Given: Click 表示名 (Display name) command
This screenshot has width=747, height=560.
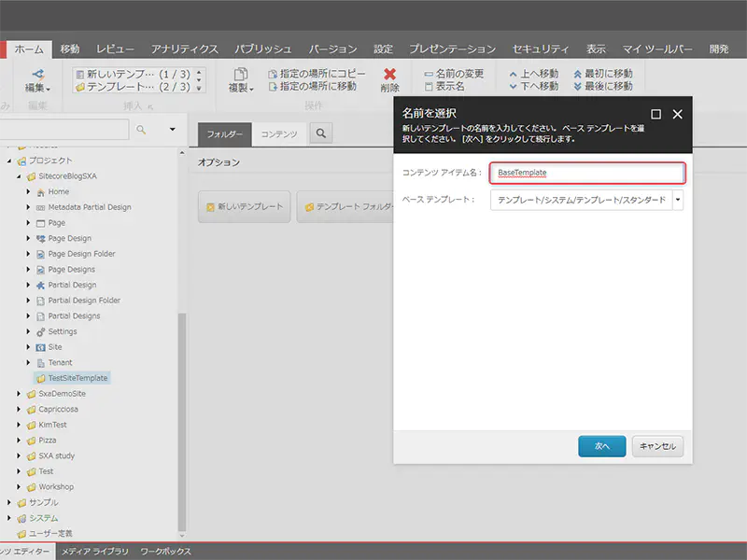Looking at the screenshot, I should coord(444,86).
